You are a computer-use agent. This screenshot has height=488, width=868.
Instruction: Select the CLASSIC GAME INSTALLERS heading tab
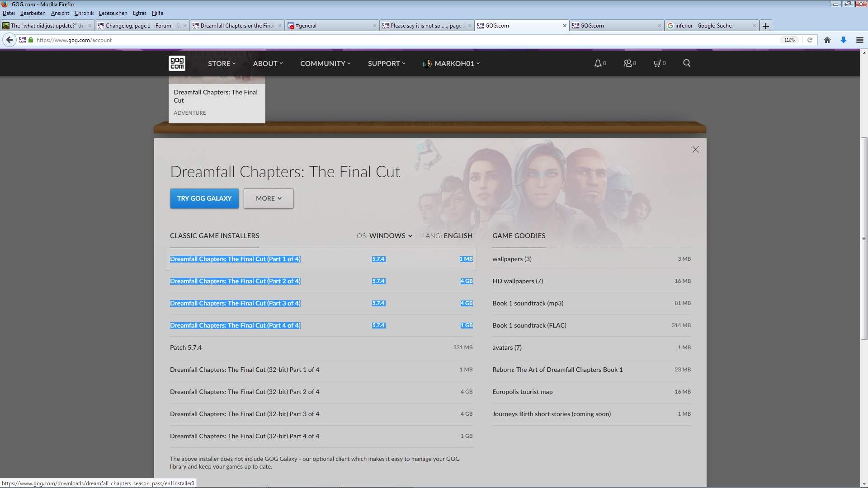[x=214, y=236]
